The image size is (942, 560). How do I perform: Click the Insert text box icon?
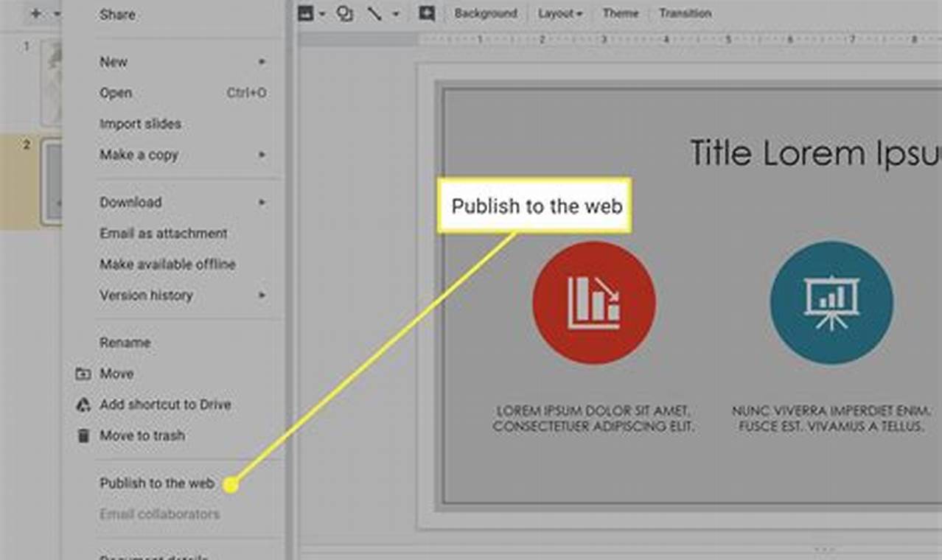[x=426, y=13]
